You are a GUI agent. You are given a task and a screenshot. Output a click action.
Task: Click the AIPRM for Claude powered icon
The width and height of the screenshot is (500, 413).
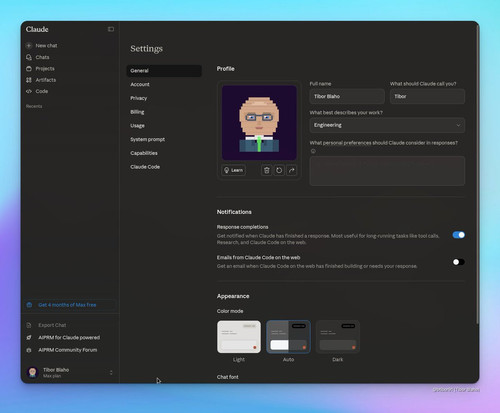(x=29, y=338)
